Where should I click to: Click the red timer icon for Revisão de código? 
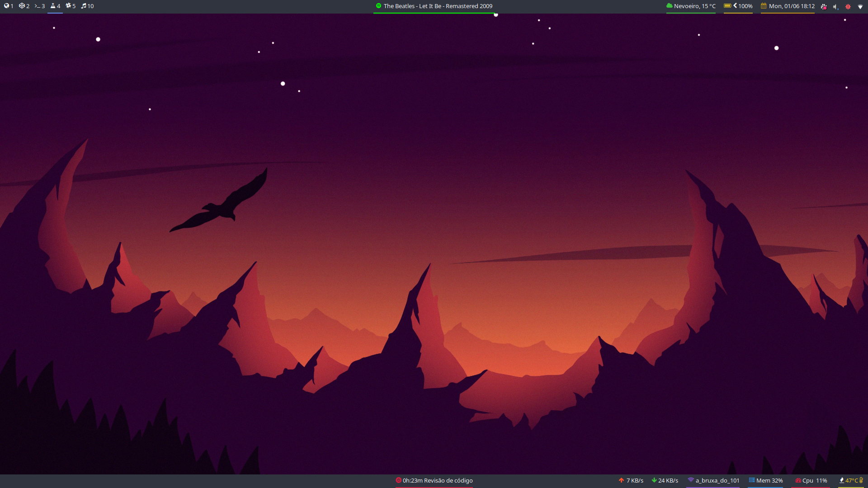point(398,480)
